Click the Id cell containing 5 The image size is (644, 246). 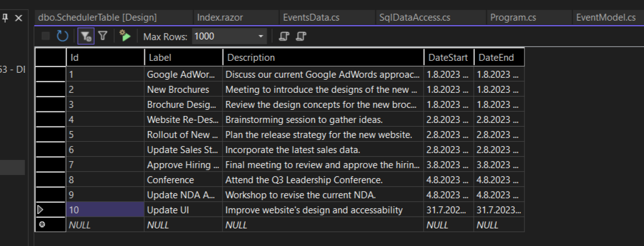105,134
